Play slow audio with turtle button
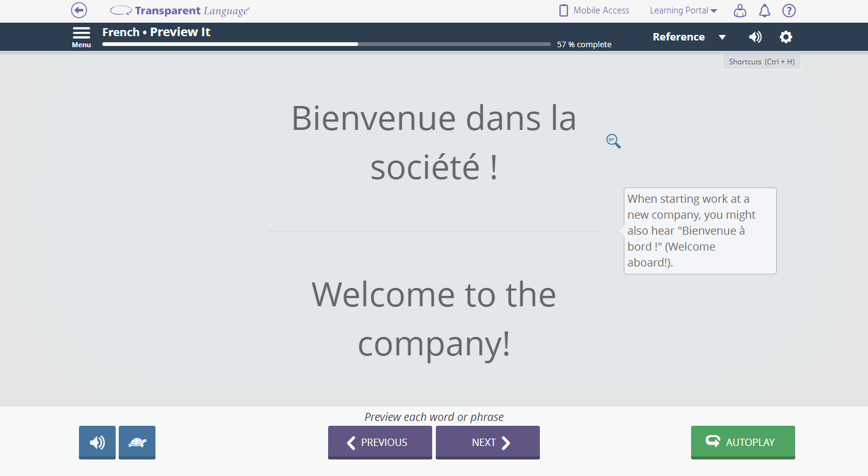Image resolution: width=868 pixels, height=476 pixels. [x=137, y=442]
